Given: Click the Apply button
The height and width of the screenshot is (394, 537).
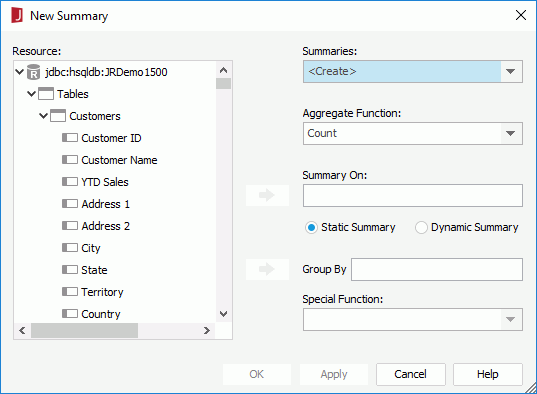Looking at the screenshot, I should click(334, 374).
